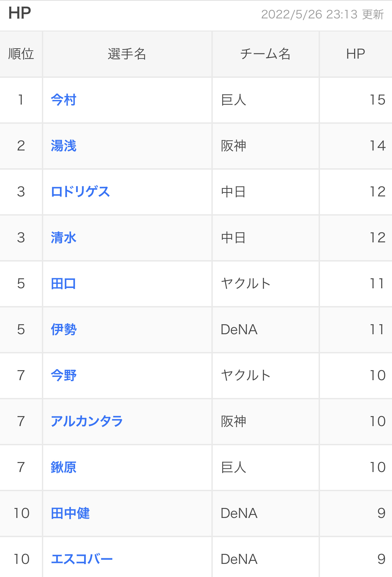Click the 2022/5/26 23:13 更新 timestamp

pos(322,14)
